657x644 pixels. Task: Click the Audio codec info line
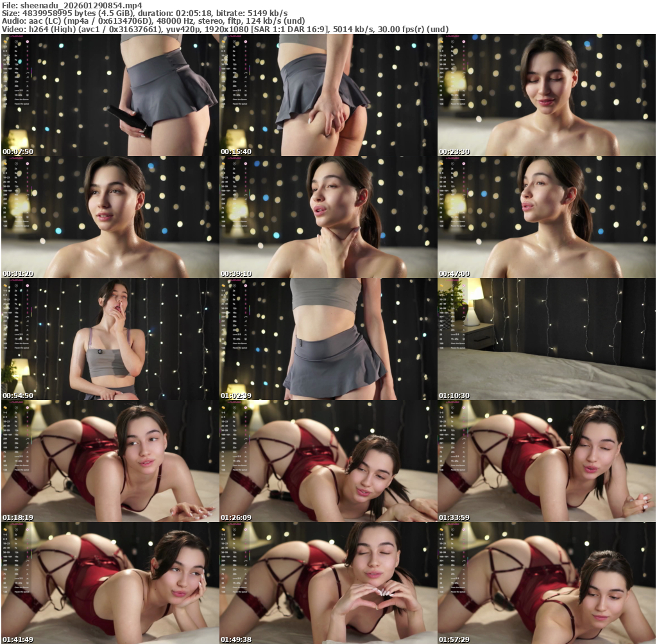tap(153, 21)
